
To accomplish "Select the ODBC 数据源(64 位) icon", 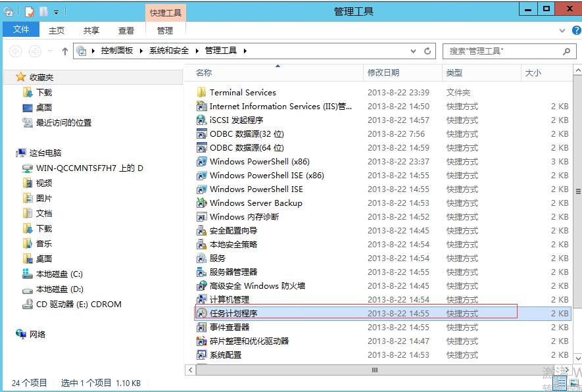I will point(201,147).
